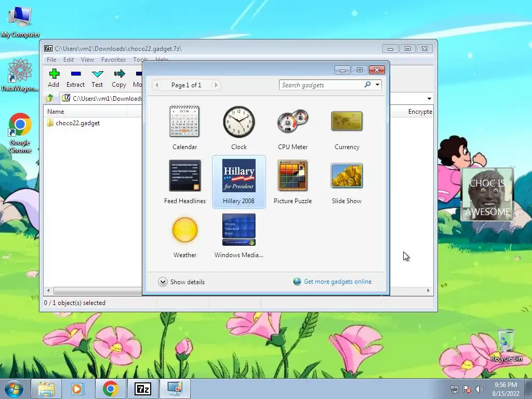Open My Computer desktop icon
The image size is (532, 399).
point(20,21)
